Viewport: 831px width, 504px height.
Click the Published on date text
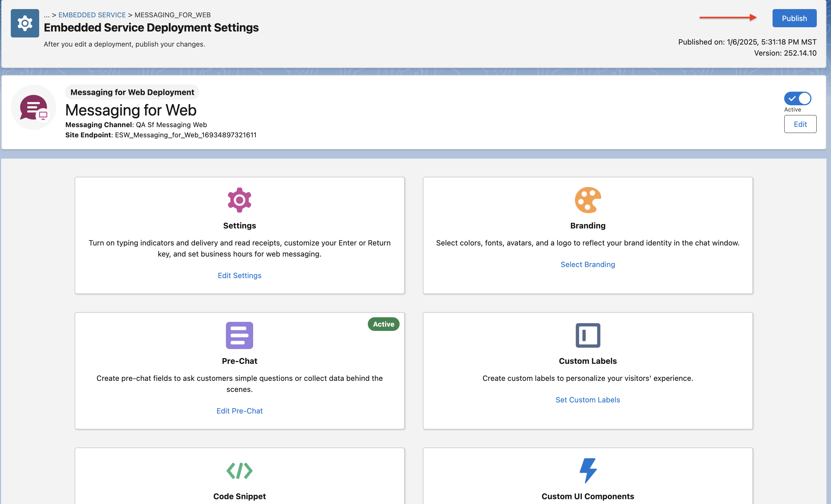[x=747, y=42]
